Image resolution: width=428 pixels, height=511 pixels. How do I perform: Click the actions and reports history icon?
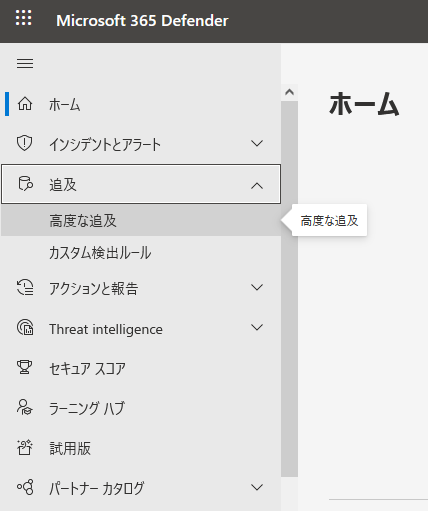[x=25, y=287]
